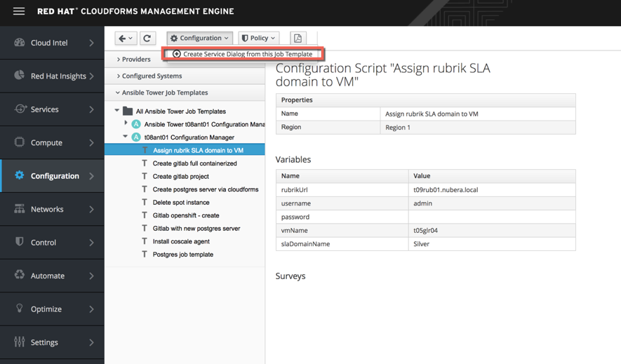The height and width of the screenshot is (364, 621).
Task: Click the Networks sidebar icon
Action: pyautogui.click(x=20, y=208)
